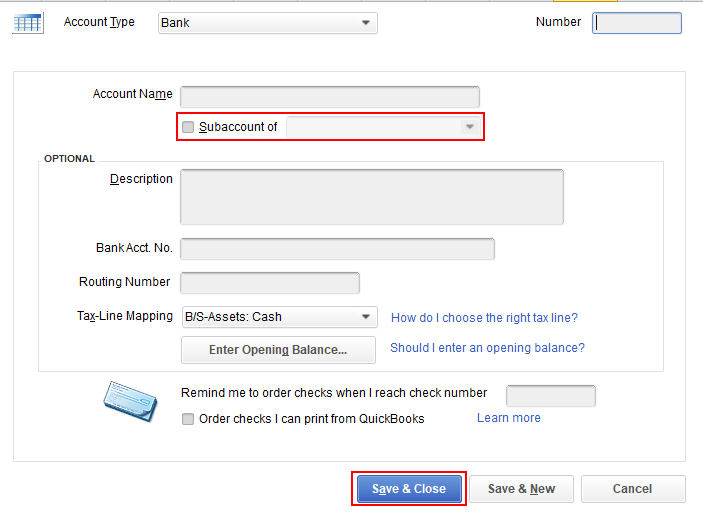Enable the Subaccount of checkbox
703x529 pixels.
(x=188, y=127)
